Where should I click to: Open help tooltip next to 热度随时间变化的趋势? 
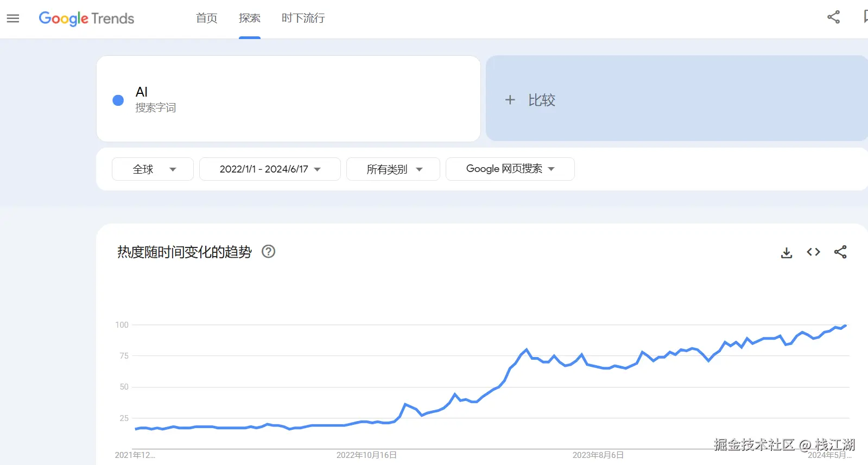pos(268,251)
